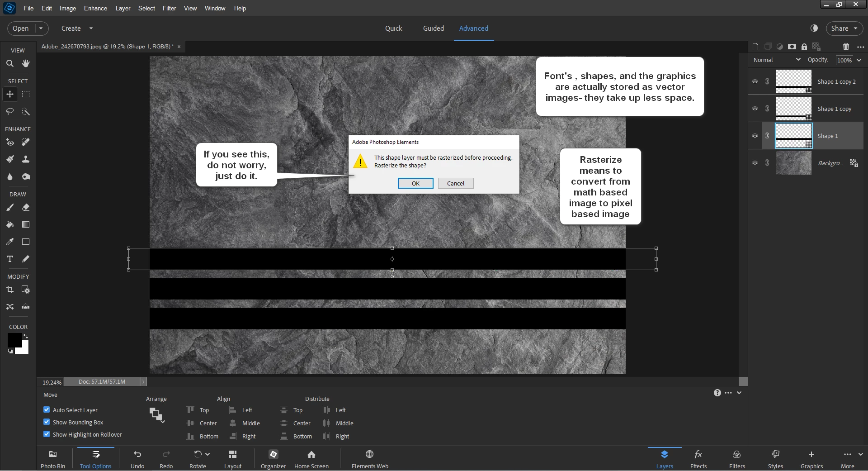The height and width of the screenshot is (471, 868).
Task: Expand the Rotate options arrow
Action: click(208, 454)
